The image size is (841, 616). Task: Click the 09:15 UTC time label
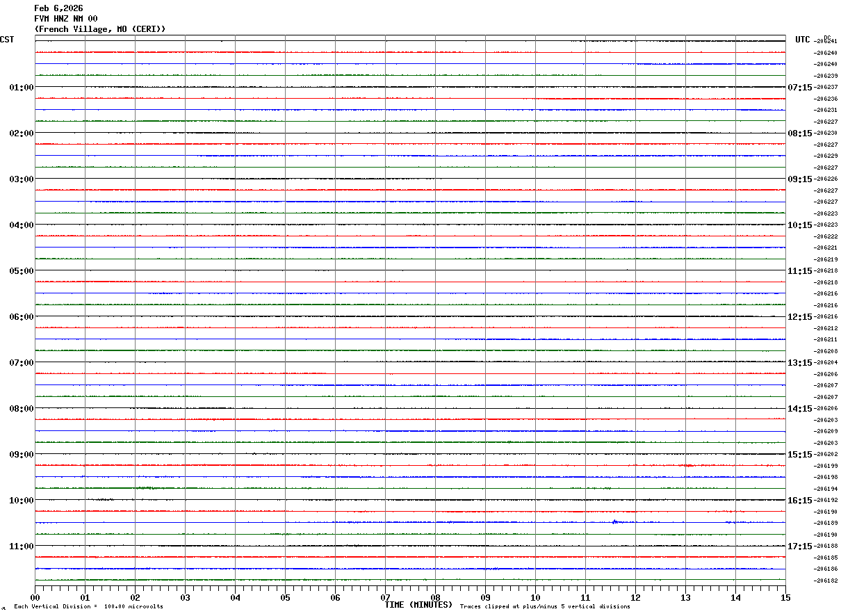[799, 179]
